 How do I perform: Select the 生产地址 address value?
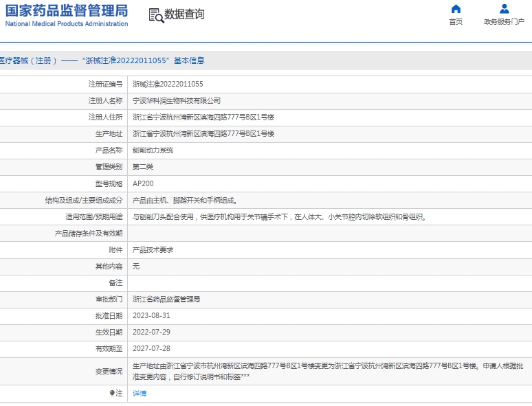203,134
